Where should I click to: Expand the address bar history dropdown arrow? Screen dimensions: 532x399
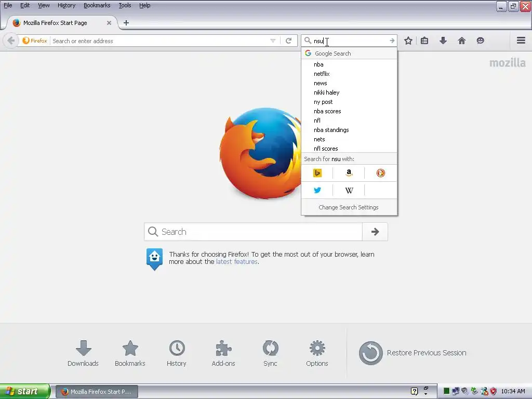coord(273,41)
